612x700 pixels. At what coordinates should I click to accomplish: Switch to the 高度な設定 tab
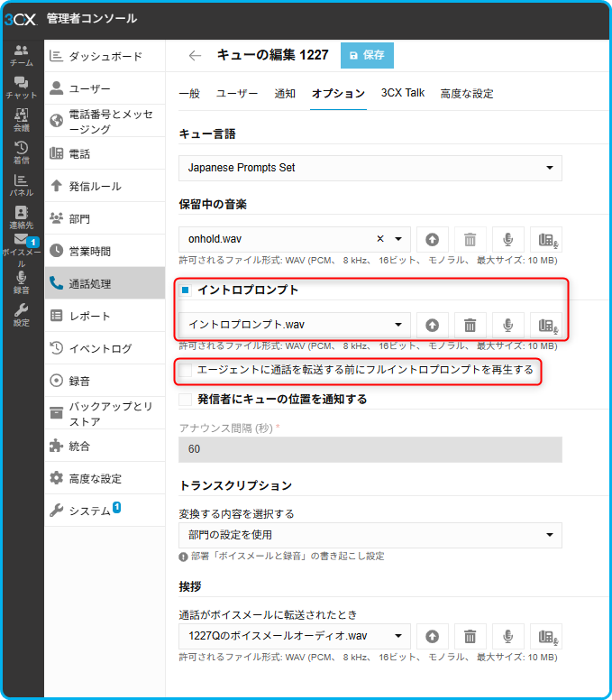[x=466, y=93]
